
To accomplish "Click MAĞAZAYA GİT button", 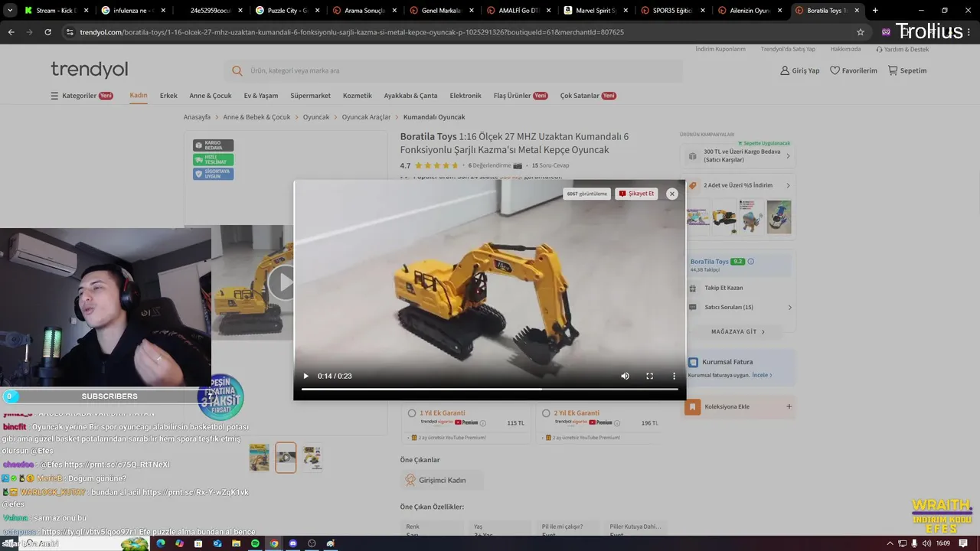I will point(738,331).
